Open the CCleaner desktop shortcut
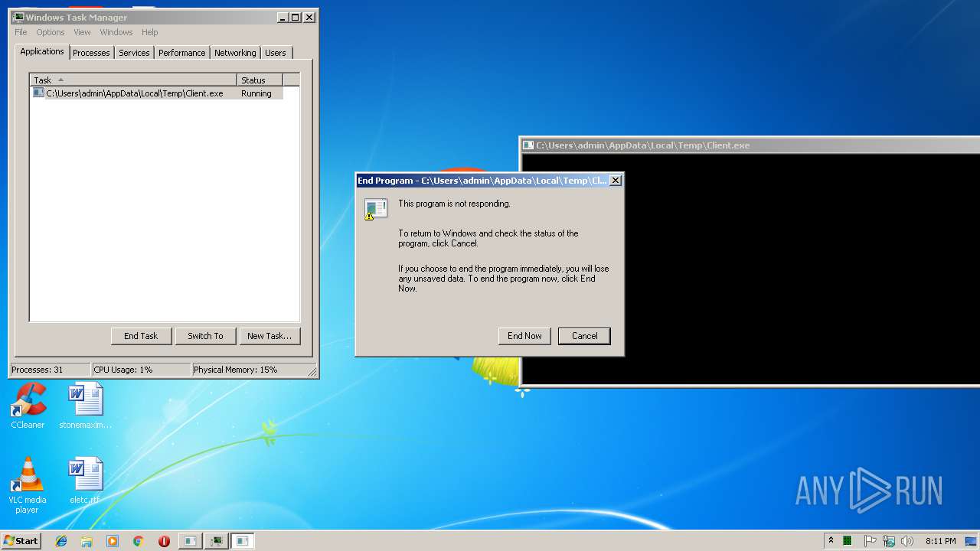Viewport: 980px width, 551px height. point(28,406)
